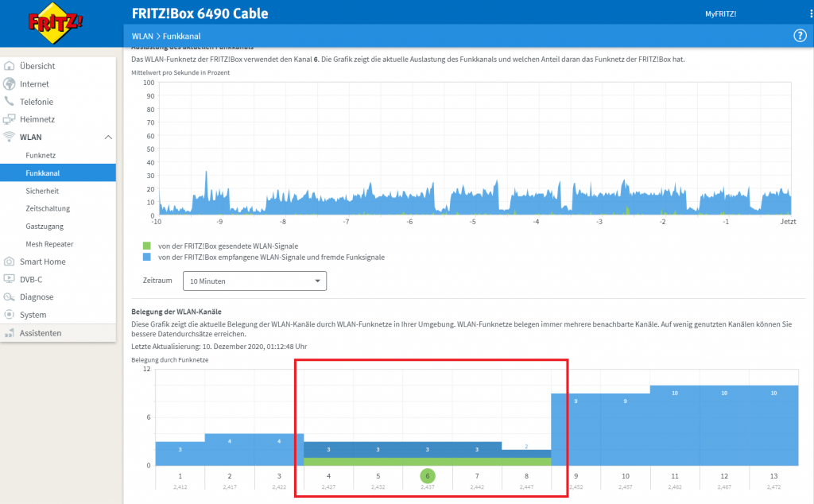The width and height of the screenshot is (814, 504).
Task: Click channel 13 label in the chart
Action: tap(774, 476)
